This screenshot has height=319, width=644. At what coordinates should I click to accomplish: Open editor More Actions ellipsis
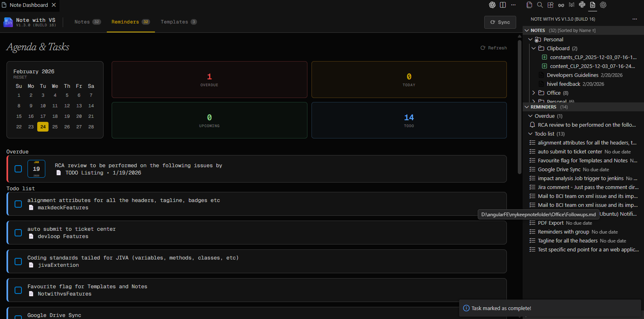click(x=513, y=5)
